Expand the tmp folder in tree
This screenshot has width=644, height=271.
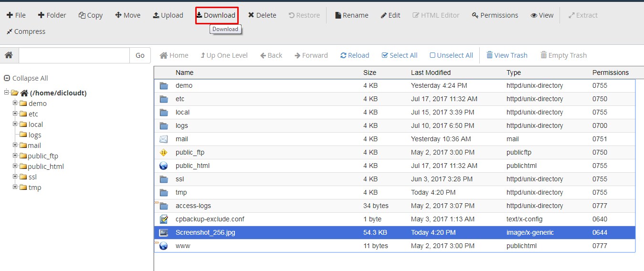15,187
